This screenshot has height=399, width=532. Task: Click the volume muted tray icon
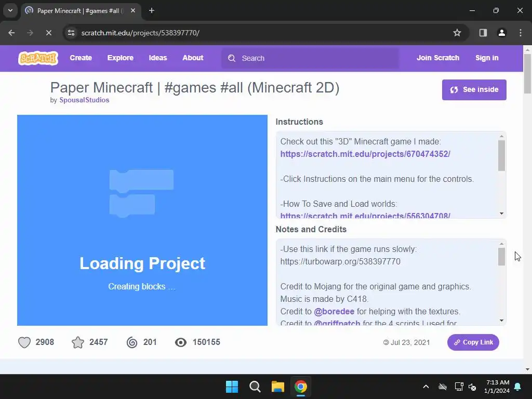click(x=472, y=387)
